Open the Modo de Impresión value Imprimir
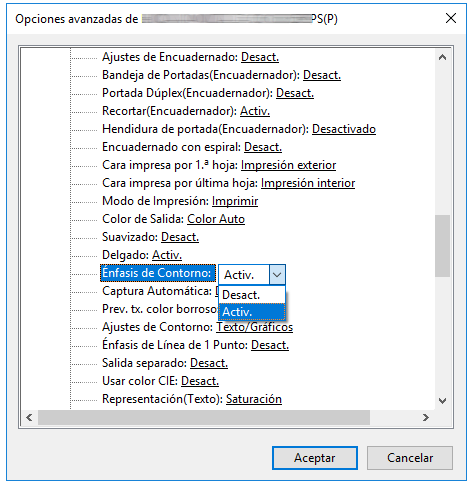Viewport: 475px width, 484px height. coord(235,201)
